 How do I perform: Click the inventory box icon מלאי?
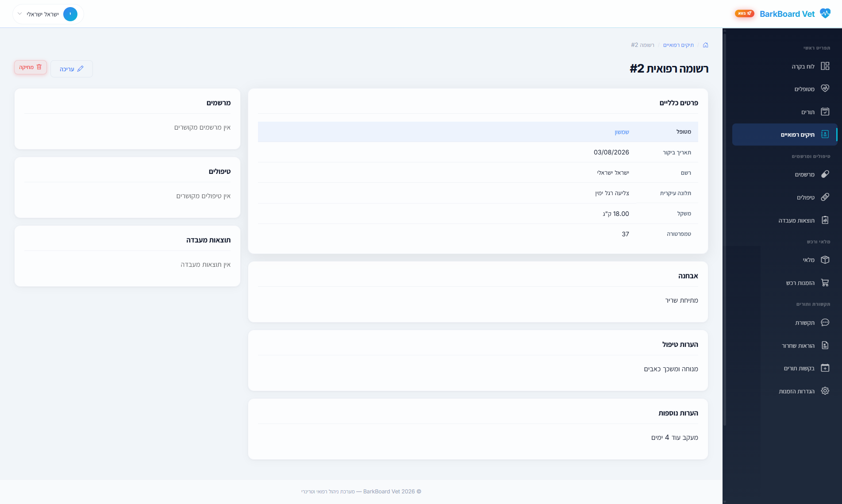pos(825,260)
